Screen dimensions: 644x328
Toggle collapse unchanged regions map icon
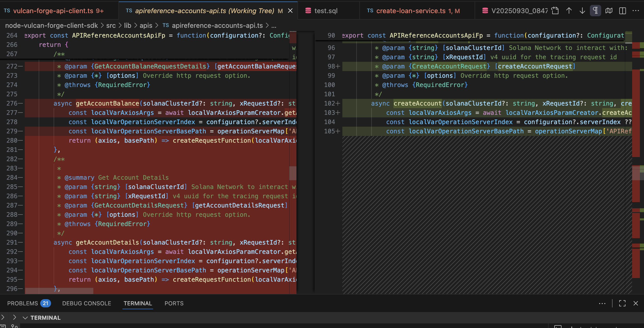pos(609,11)
